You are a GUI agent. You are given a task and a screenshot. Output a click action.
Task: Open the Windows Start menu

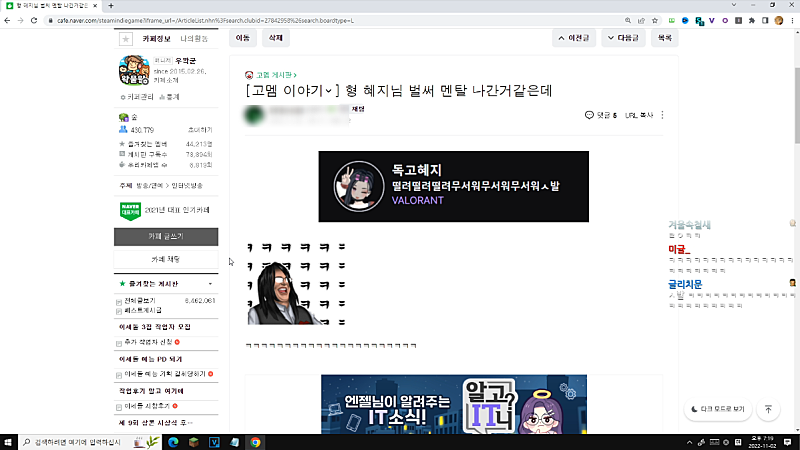(x=8, y=442)
